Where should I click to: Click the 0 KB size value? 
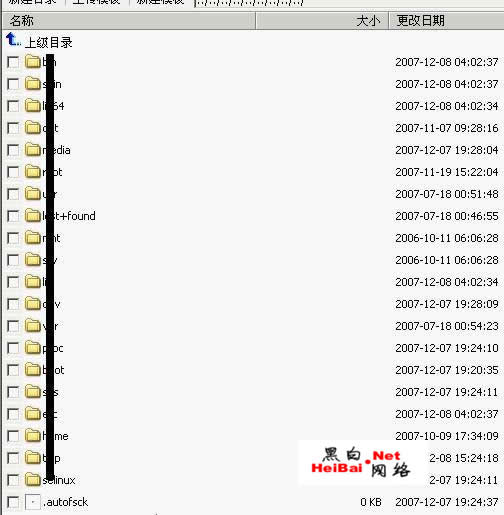[371, 502]
